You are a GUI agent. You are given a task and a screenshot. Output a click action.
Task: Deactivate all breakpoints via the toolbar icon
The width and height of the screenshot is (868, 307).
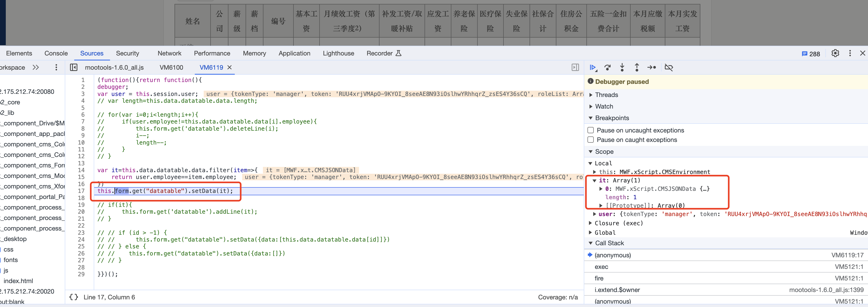coord(669,68)
